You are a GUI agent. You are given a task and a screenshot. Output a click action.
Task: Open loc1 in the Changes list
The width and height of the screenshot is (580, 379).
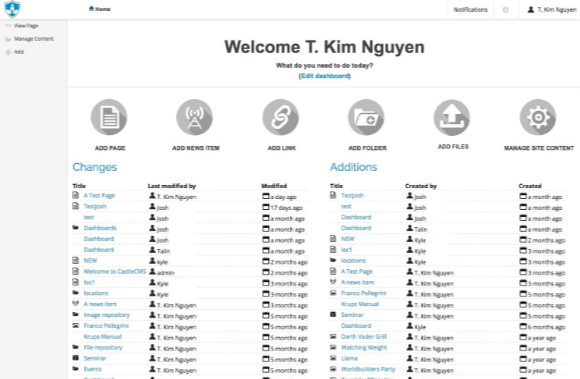tap(89, 282)
